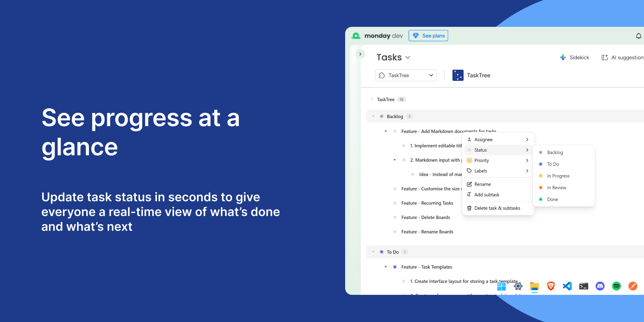Image resolution: width=644 pixels, height=322 pixels.
Task: Open the Status submenu
Action: pos(481,150)
